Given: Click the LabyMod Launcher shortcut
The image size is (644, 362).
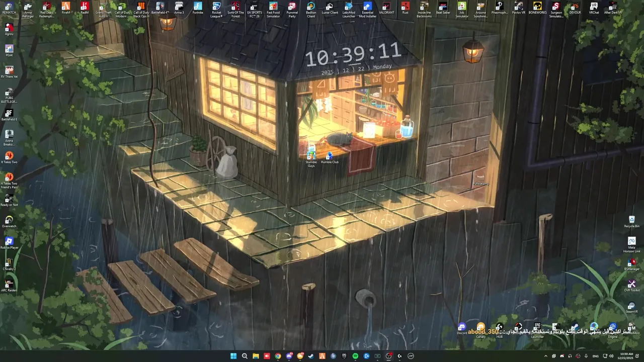Looking at the screenshot, I should pyautogui.click(x=349, y=10).
